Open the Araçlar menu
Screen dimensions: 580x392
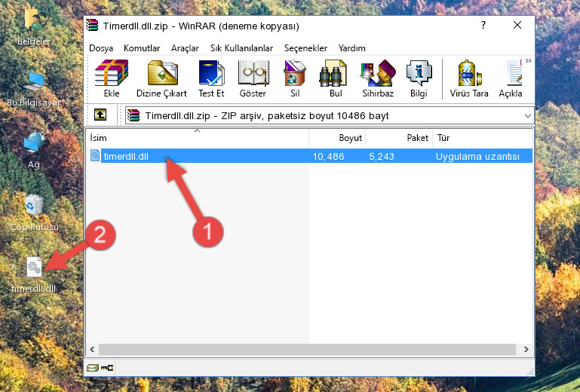click(185, 48)
